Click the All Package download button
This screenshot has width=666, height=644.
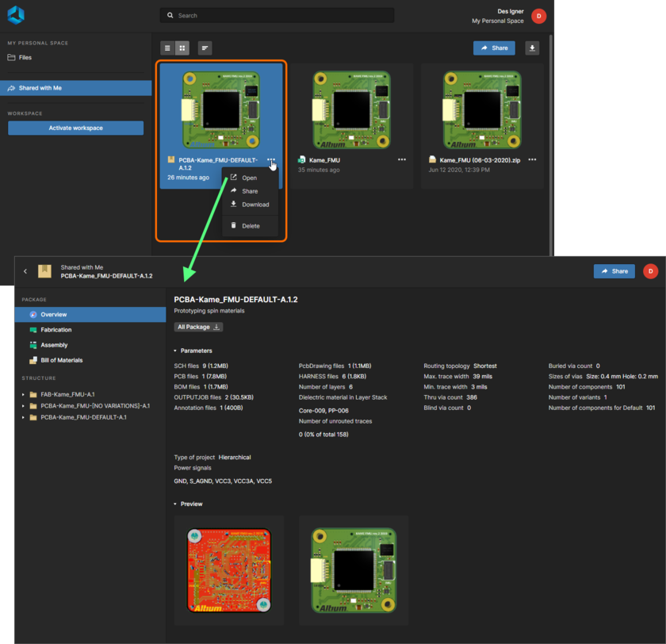point(197,326)
